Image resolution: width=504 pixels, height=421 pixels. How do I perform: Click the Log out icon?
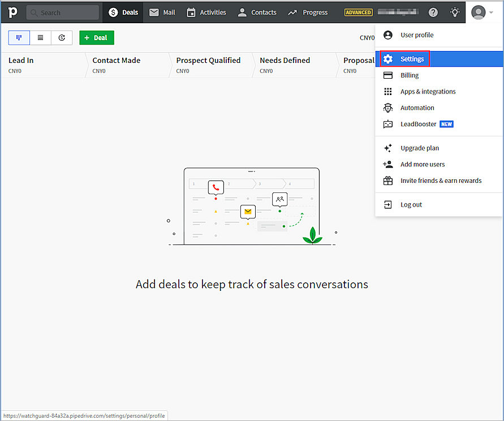click(x=388, y=205)
